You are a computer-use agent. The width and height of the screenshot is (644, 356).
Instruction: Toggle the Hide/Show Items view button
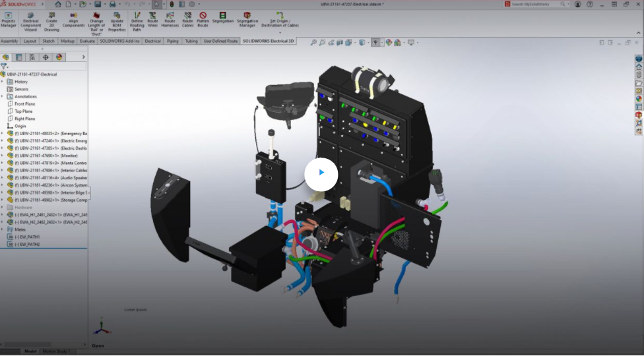(x=375, y=42)
